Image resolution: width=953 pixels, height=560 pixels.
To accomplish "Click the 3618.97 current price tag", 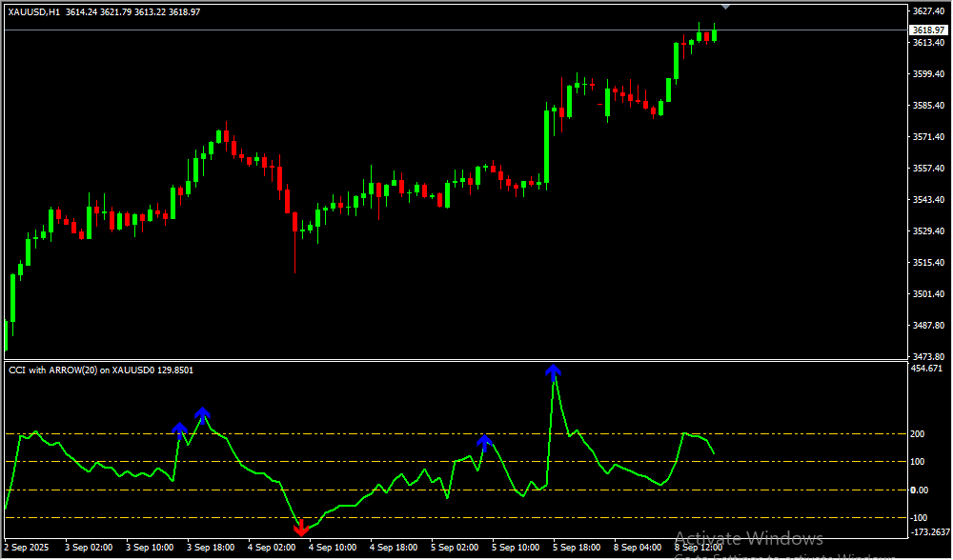I will (x=927, y=30).
